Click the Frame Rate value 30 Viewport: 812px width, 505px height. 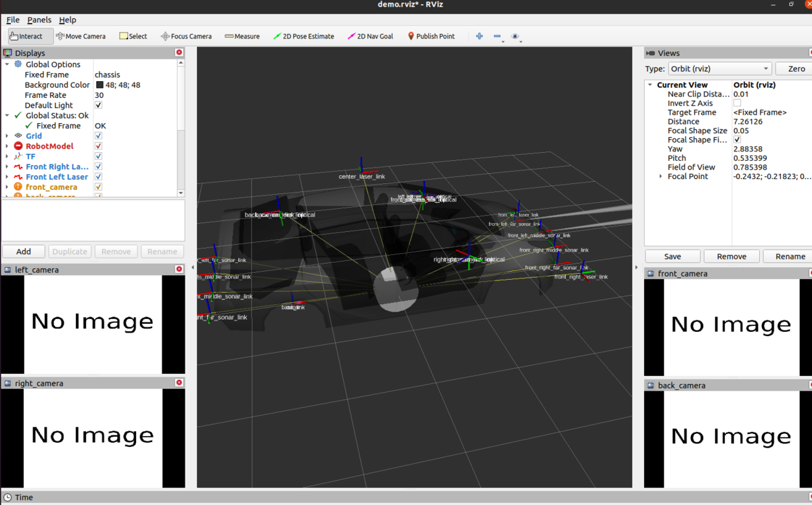(x=99, y=95)
